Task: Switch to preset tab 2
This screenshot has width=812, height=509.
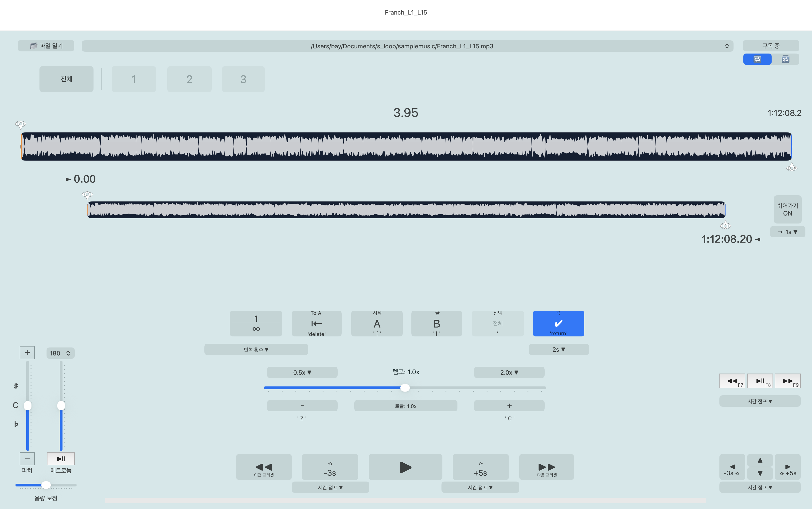Action: pos(189,79)
